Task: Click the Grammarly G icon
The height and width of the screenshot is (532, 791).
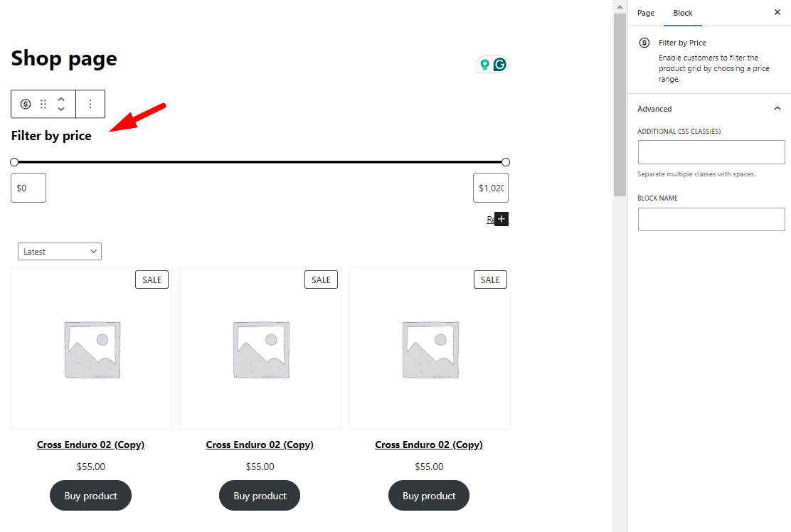Action: pyautogui.click(x=501, y=63)
